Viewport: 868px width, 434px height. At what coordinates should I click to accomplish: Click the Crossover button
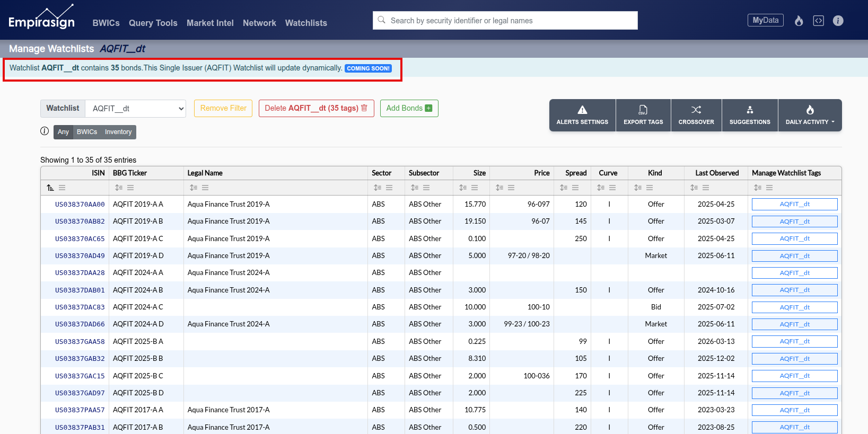pos(696,115)
